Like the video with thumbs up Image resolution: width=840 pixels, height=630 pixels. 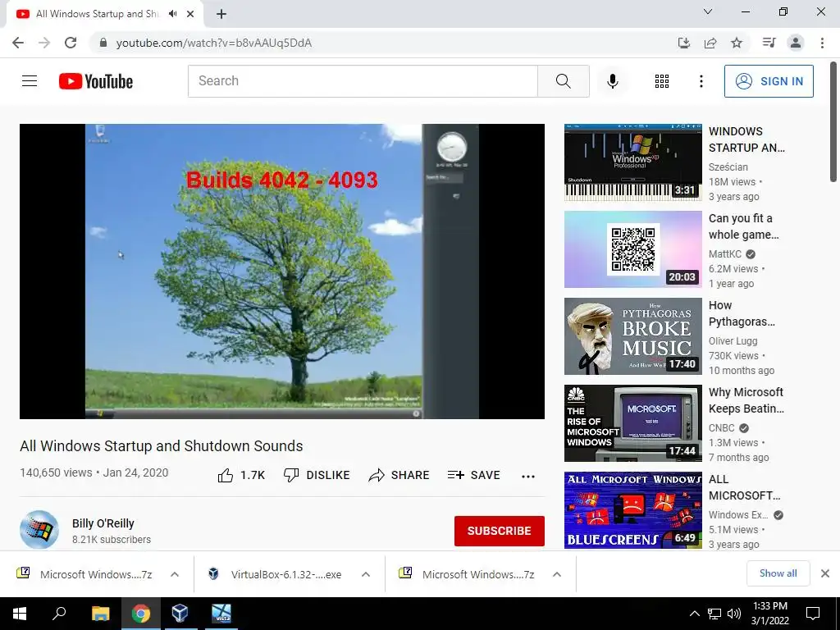(x=242, y=475)
